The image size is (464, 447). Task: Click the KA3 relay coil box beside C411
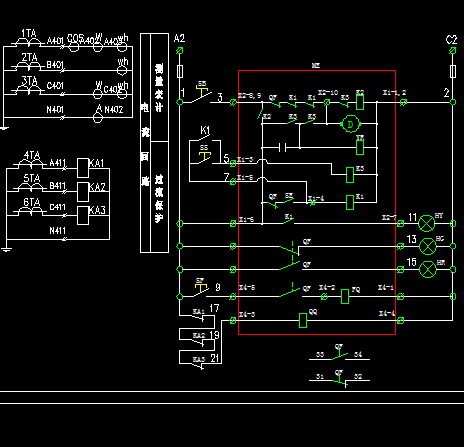pos(83,215)
